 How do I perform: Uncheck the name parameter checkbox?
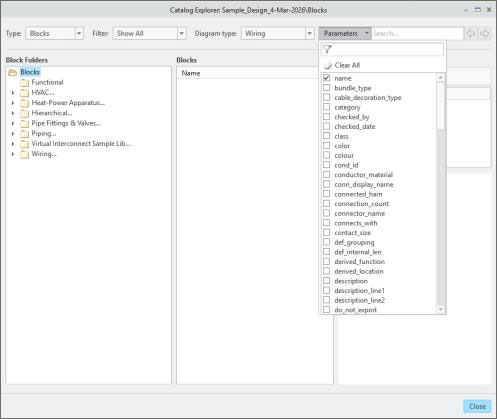[x=327, y=78]
